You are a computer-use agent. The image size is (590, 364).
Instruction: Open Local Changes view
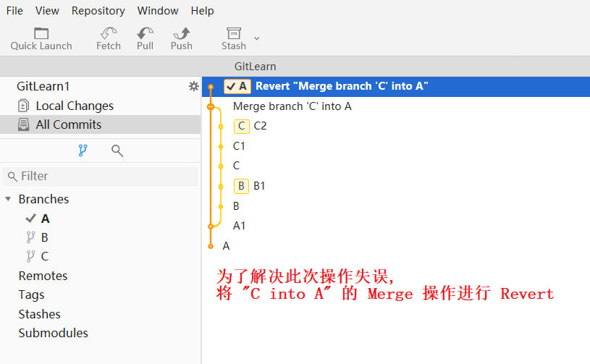pyautogui.click(x=75, y=106)
